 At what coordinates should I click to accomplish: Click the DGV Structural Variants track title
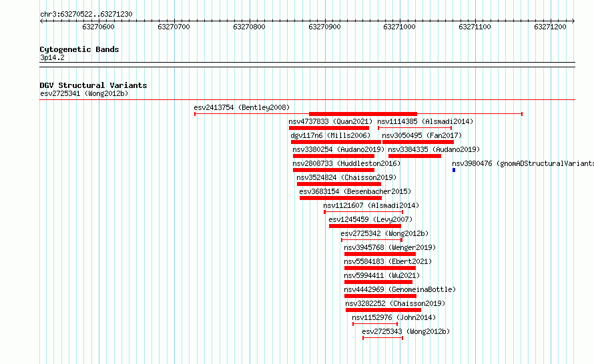pos(93,85)
